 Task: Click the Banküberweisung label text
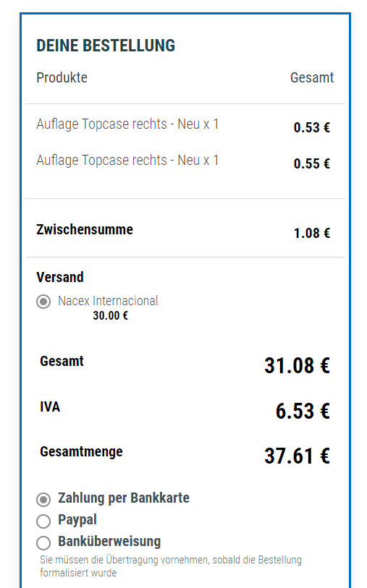pos(109,541)
